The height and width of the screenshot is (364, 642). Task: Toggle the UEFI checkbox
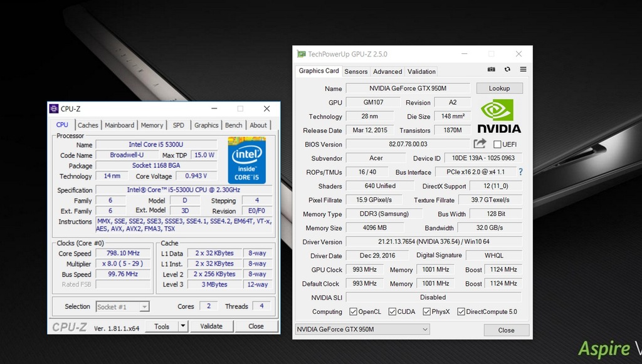(497, 145)
